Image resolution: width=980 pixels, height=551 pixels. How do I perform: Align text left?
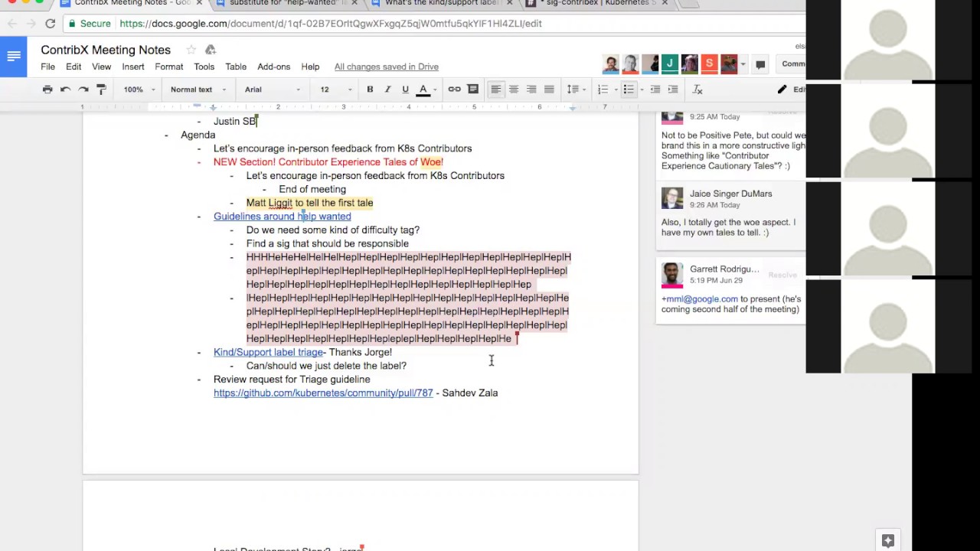[495, 90]
